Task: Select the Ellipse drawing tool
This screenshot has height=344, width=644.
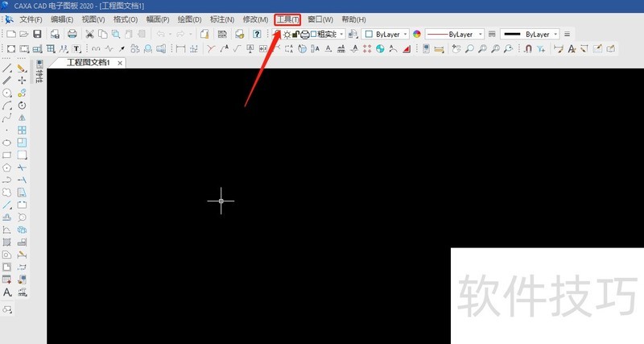Action: [x=7, y=143]
